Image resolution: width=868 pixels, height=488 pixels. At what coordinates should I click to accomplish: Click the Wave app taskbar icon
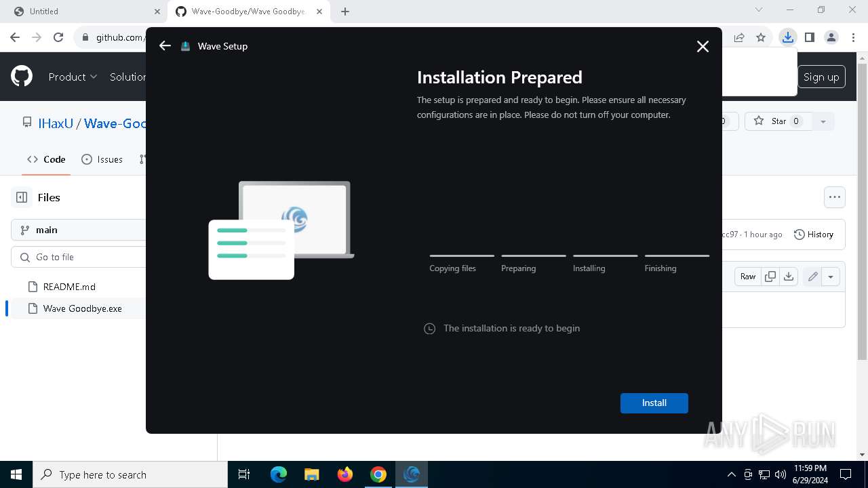coord(412,474)
